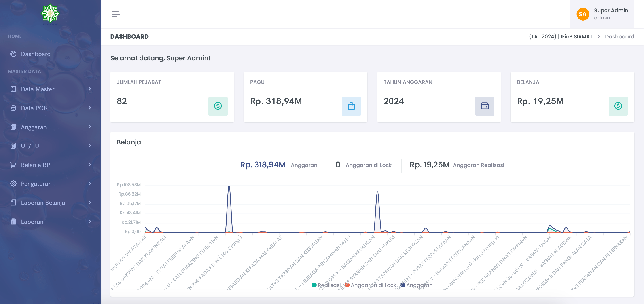Click the Rp. 318,94M Pagu value
Screen dimensions: 644x304
tap(276, 101)
